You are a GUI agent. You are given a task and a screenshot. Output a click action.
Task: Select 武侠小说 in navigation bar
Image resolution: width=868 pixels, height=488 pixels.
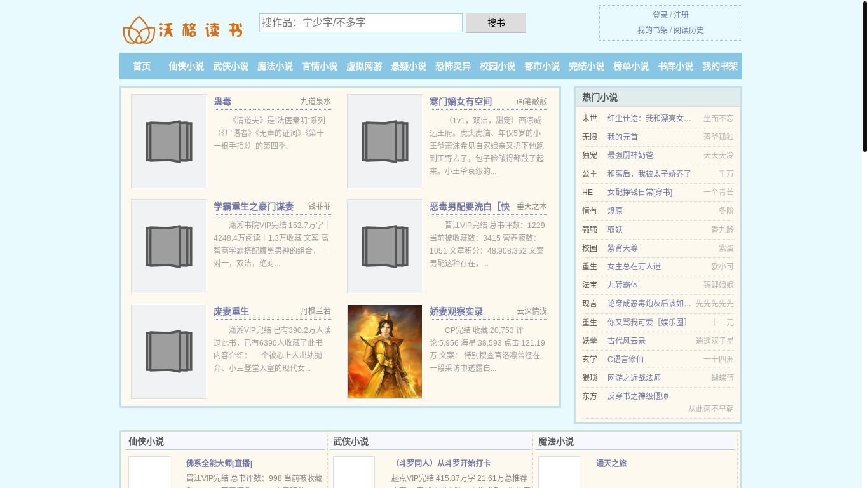(231, 66)
